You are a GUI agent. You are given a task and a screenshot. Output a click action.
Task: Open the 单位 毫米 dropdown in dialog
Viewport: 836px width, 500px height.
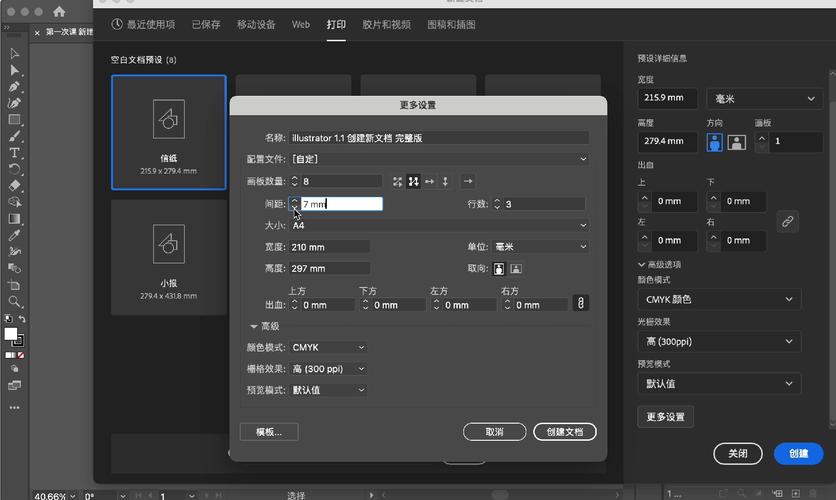[x=541, y=247]
